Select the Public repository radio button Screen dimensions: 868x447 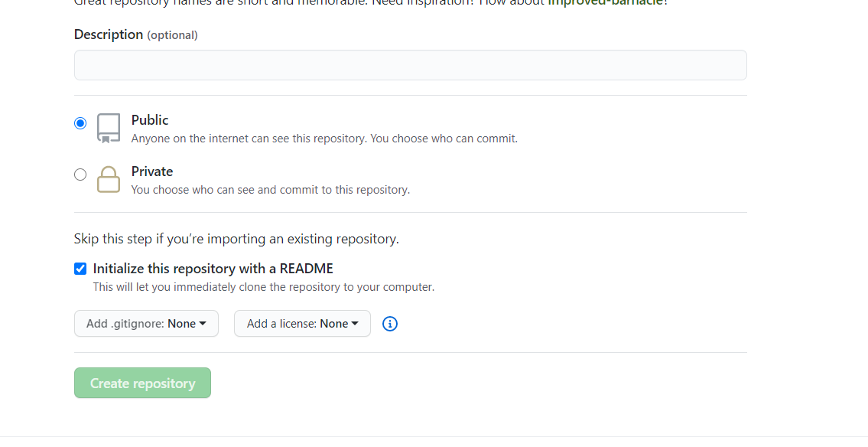[x=80, y=122]
